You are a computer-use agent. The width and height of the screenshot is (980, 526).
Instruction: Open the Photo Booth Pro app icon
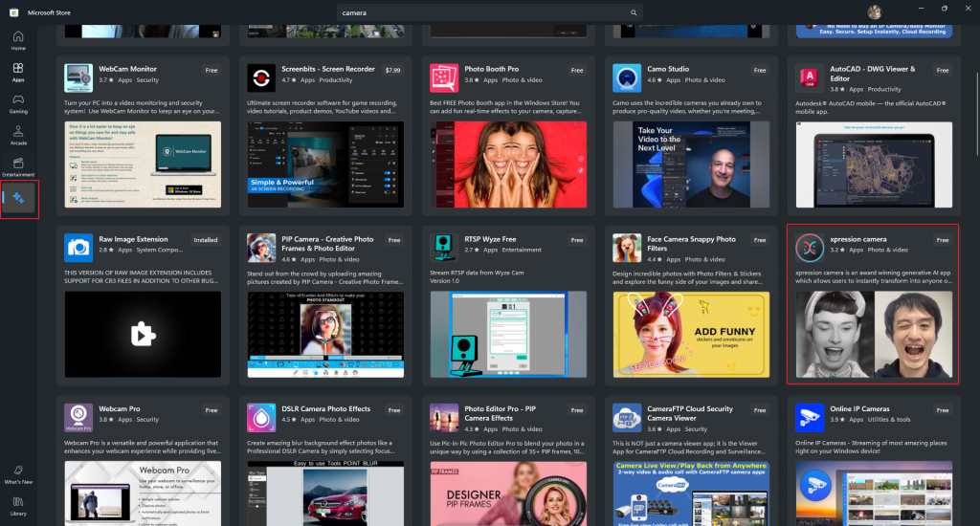pyautogui.click(x=444, y=78)
